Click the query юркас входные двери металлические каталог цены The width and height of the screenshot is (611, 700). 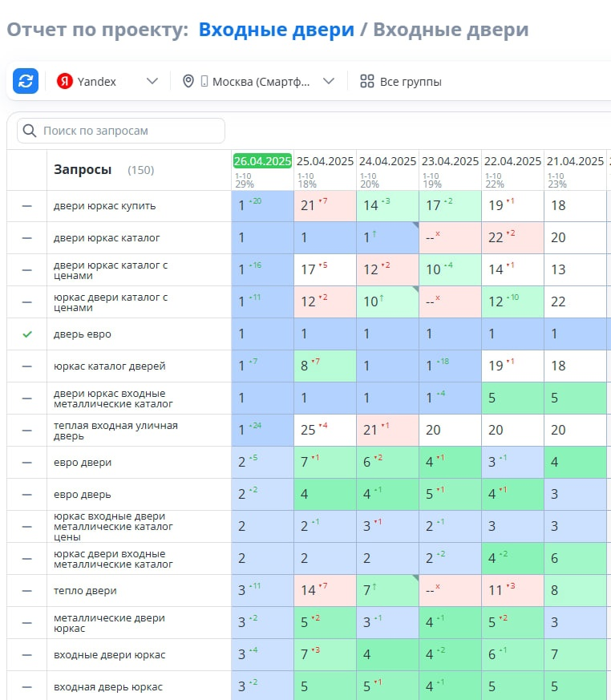tap(113, 526)
